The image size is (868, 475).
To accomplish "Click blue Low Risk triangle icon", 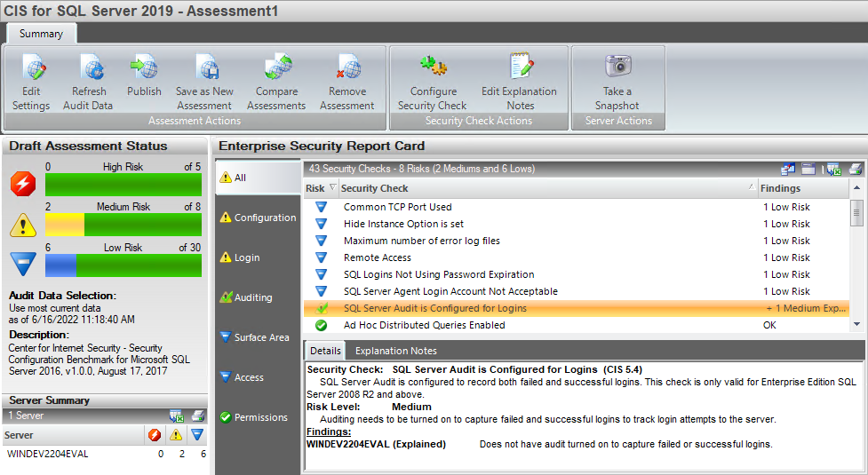I will click(23, 265).
